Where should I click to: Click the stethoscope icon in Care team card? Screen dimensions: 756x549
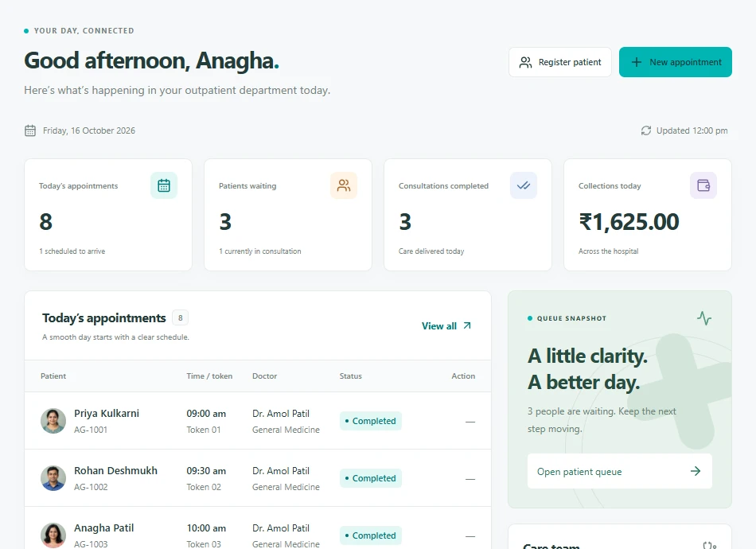coord(709,546)
